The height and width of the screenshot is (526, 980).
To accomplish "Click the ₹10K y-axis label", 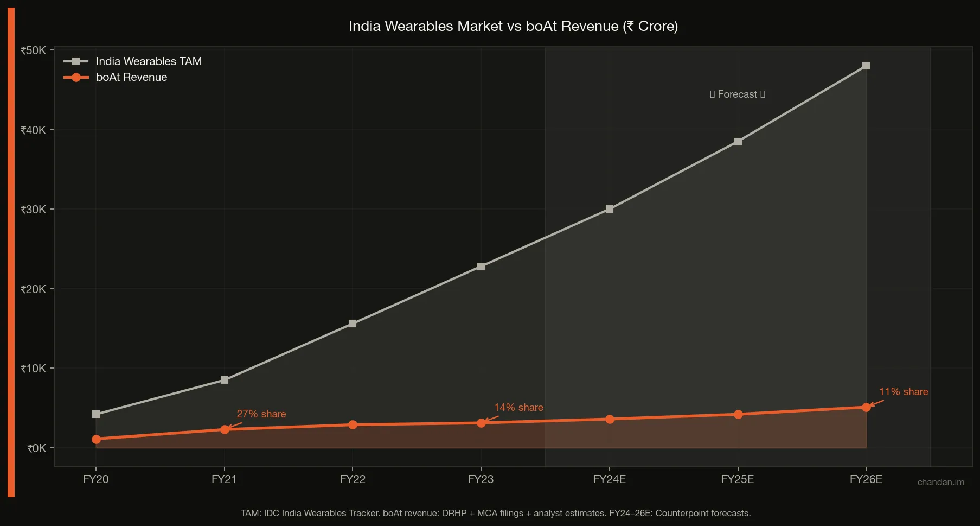I will (x=34, y=369).
